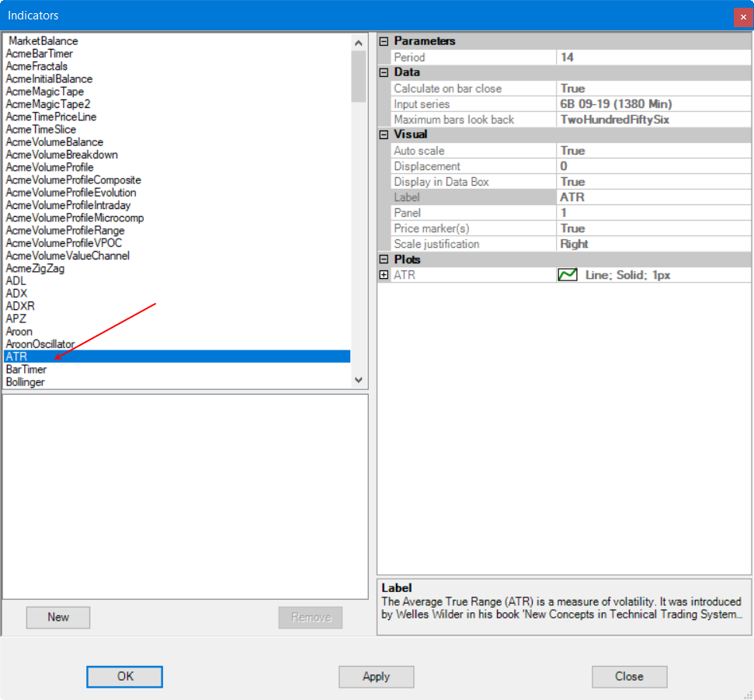
Task: Select AcmeVolumeProfile indicator
Action: 50,167
